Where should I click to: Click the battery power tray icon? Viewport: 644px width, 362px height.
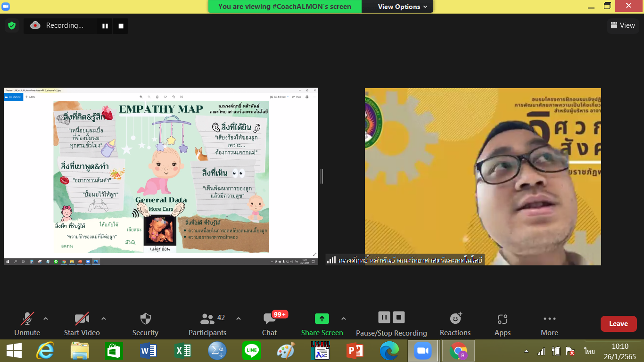tap(556, 351)
